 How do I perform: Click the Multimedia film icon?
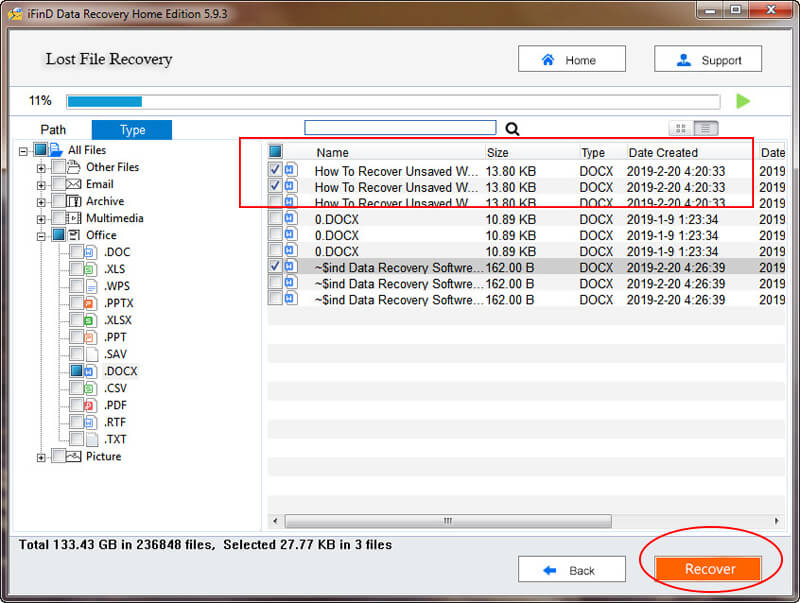tap(74, 218)
